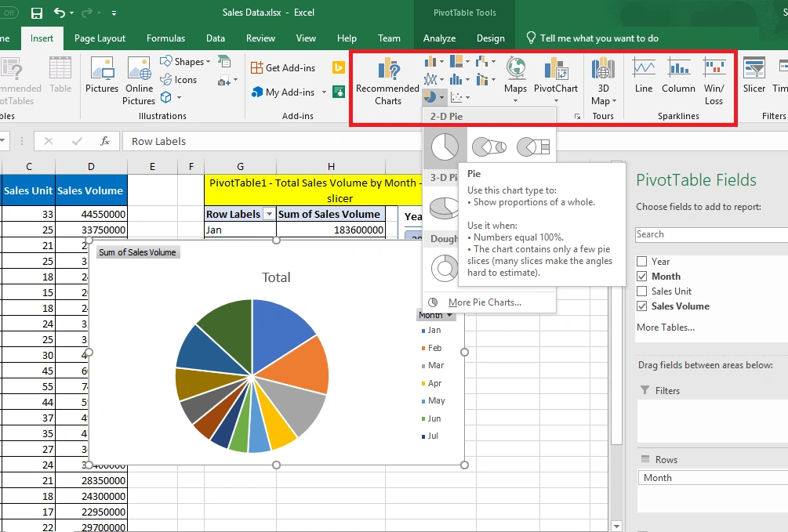
Task: Open the Bing Maps add-in
Action: tap(338, 67)
